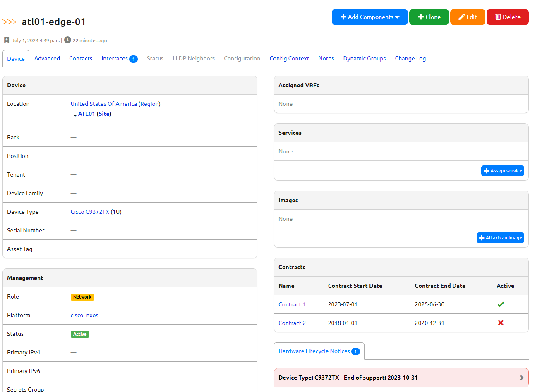Click the red Delete button
Viewport: 535px width, 392px height.
[507, 17]
